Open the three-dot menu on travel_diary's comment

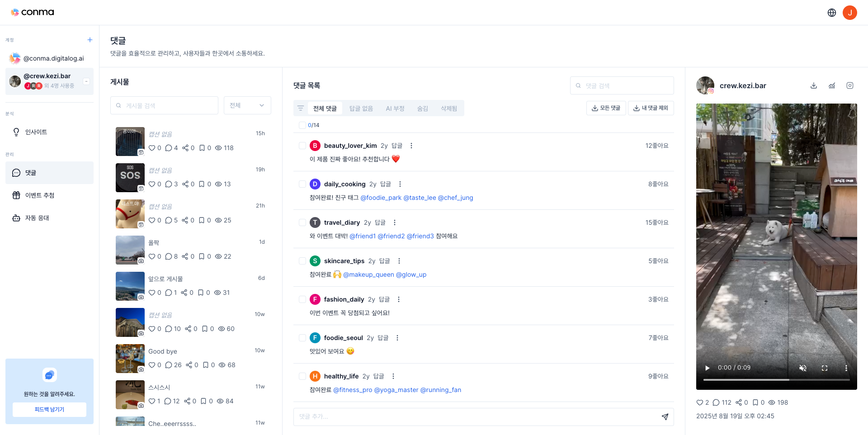394,222
